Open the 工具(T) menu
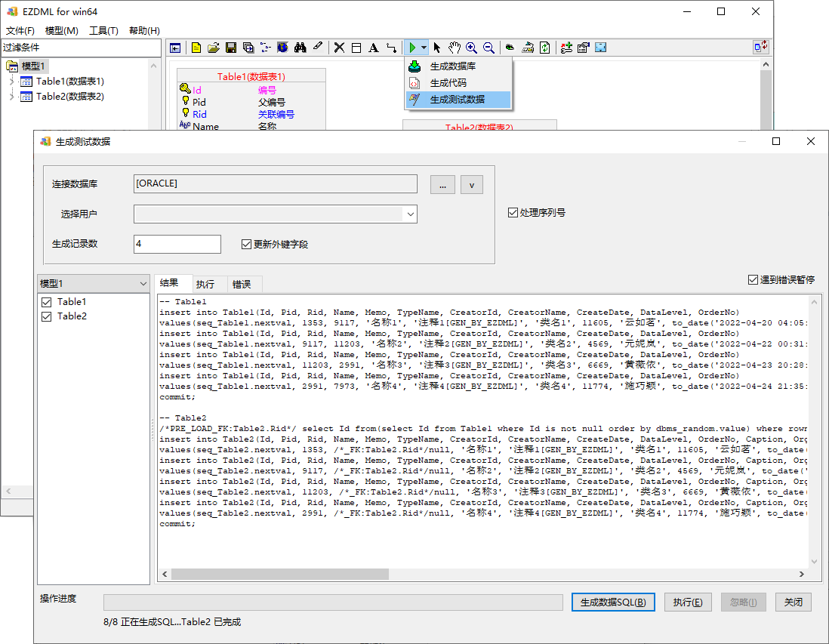The height and width of the screenshot is (644, 829). pos(103,31)
